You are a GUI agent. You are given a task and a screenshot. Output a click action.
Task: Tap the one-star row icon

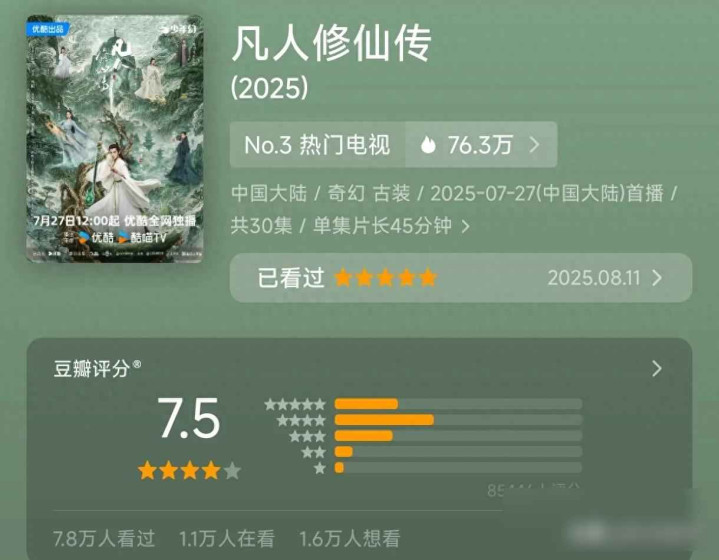[320, 468]
